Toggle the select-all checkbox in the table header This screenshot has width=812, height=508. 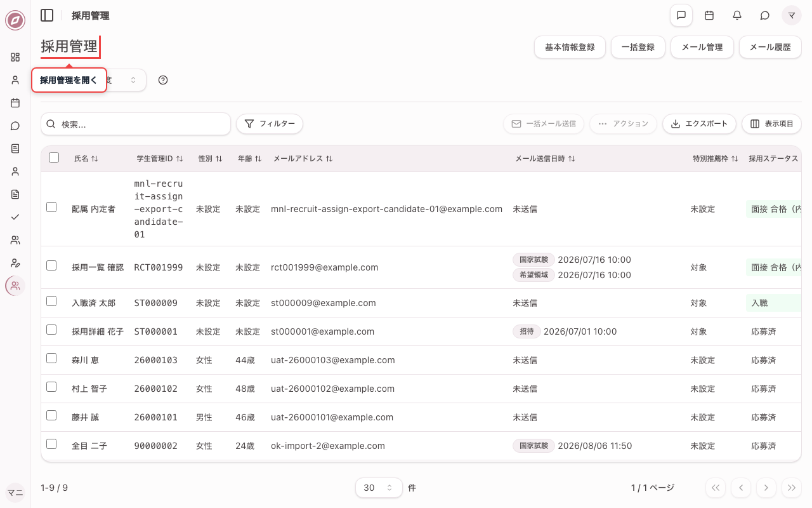[54, 157]
